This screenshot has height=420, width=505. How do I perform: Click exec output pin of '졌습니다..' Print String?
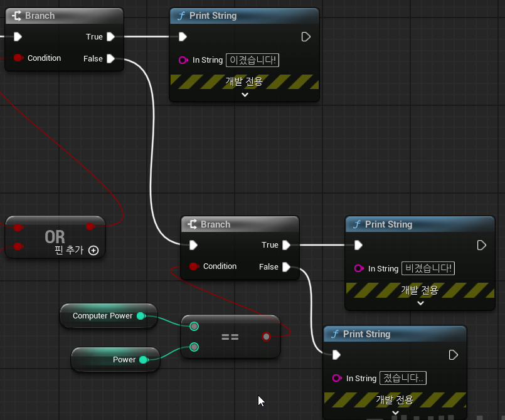(x=453, y=355)
